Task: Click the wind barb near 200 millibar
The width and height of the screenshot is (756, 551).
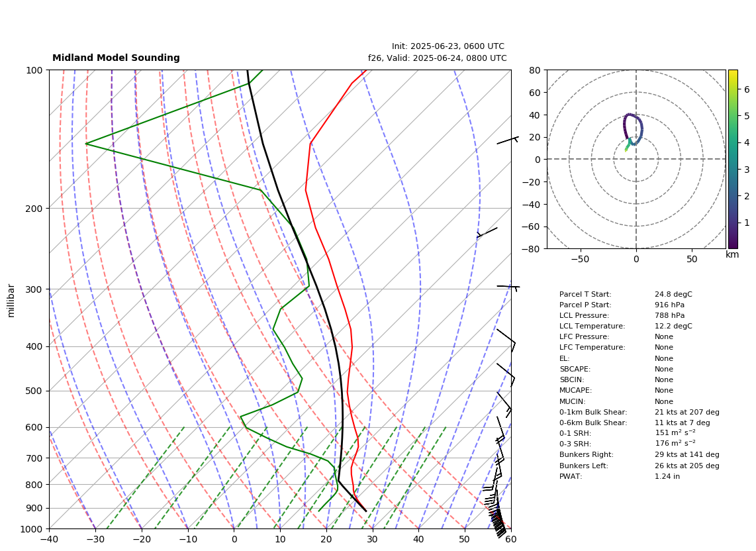Action: tap(487, 232)
